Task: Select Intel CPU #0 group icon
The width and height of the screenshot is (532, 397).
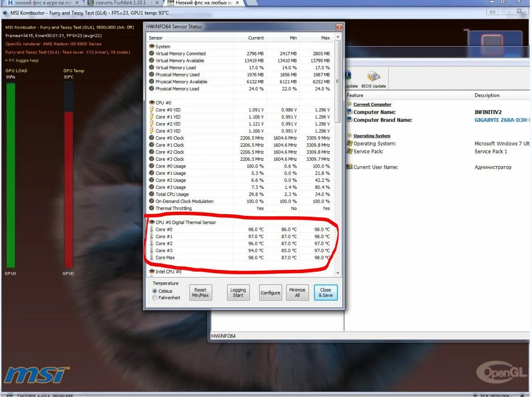Action: click(152, 271)
